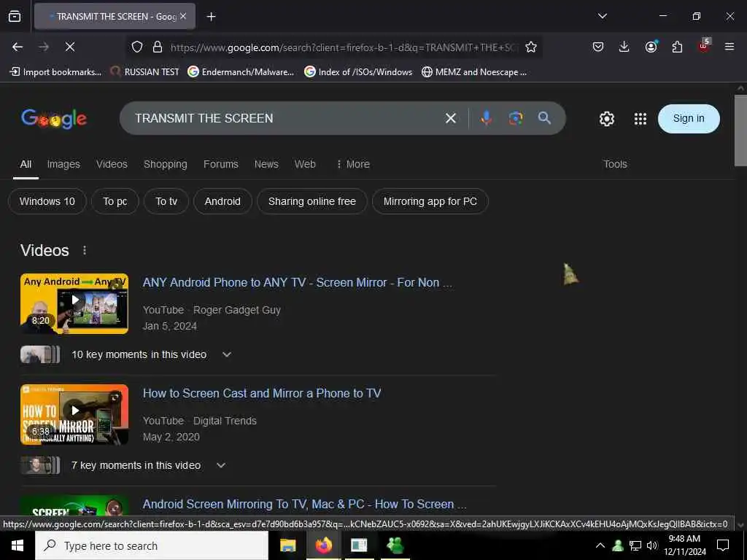Open the tracking protection shield icon
This screenshot has height=560, width=747.
point(137,47)
